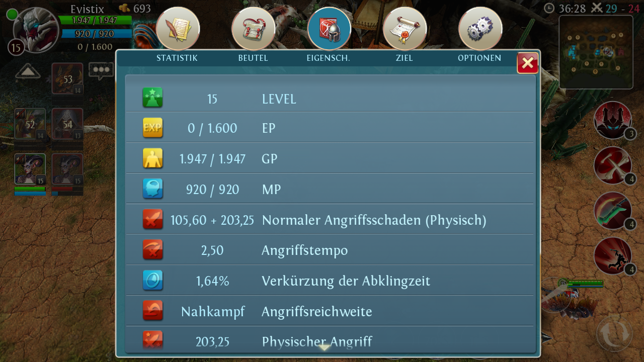Collapse the team panel with up arrow
644x362 pixels.
[x=28, y=72]
